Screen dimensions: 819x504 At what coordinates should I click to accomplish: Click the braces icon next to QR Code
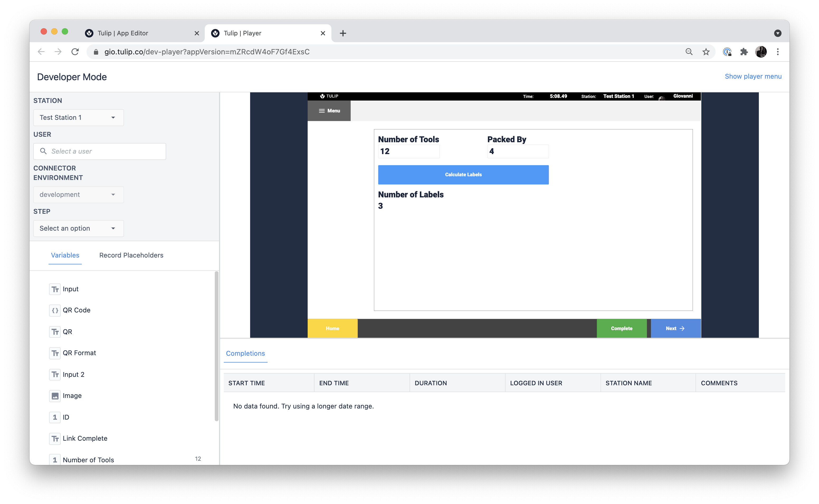click(x=55, y=310)
